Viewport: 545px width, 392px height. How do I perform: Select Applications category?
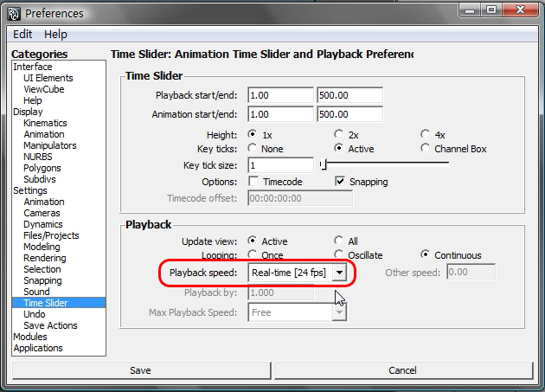38,348
